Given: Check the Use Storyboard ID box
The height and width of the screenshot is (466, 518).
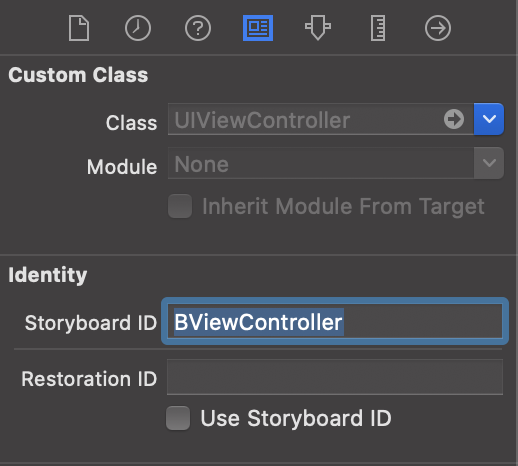Looking at the screenshot, I should point(178,418).
